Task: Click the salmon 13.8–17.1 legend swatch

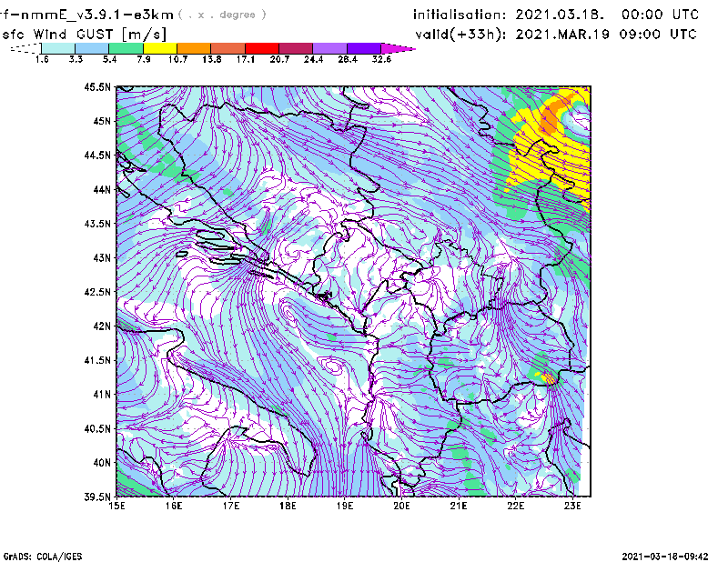Action: coord(228,48)
